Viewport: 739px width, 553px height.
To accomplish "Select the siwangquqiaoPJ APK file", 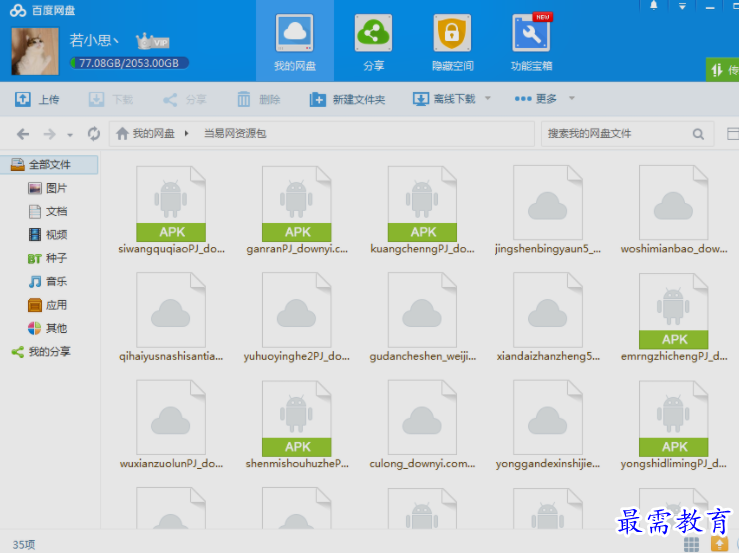I will [171, 210].
